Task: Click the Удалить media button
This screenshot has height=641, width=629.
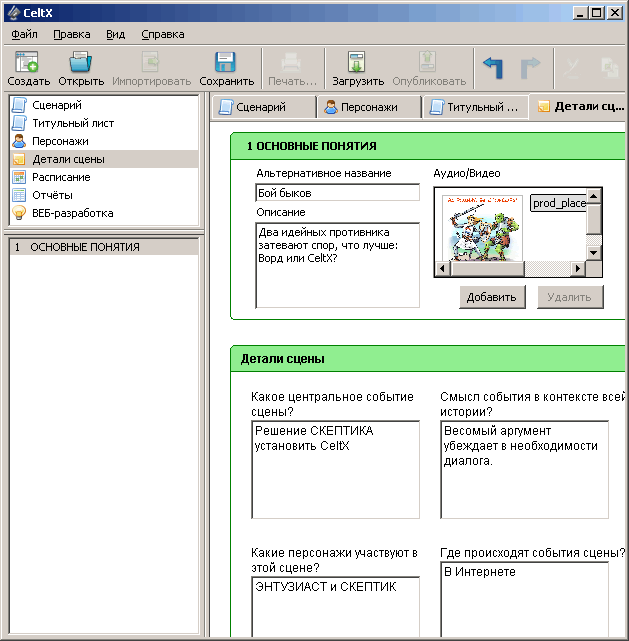Action: click(569, 297)
